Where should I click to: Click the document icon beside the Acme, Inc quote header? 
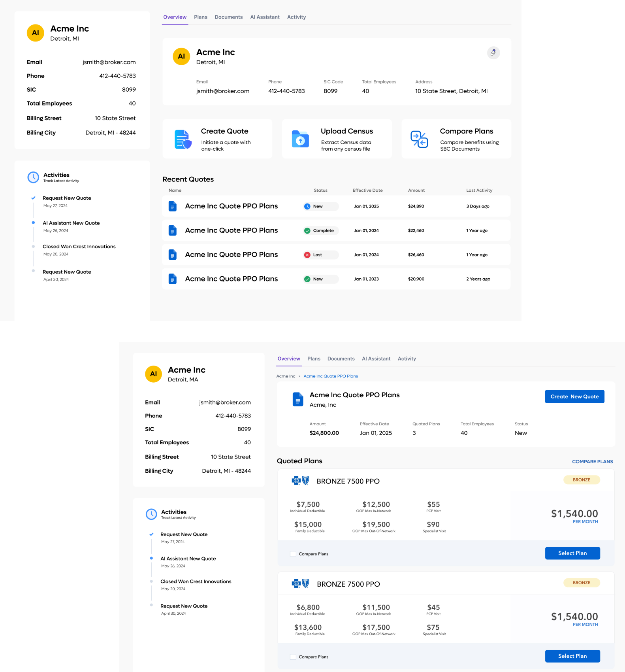pos(298,399)
